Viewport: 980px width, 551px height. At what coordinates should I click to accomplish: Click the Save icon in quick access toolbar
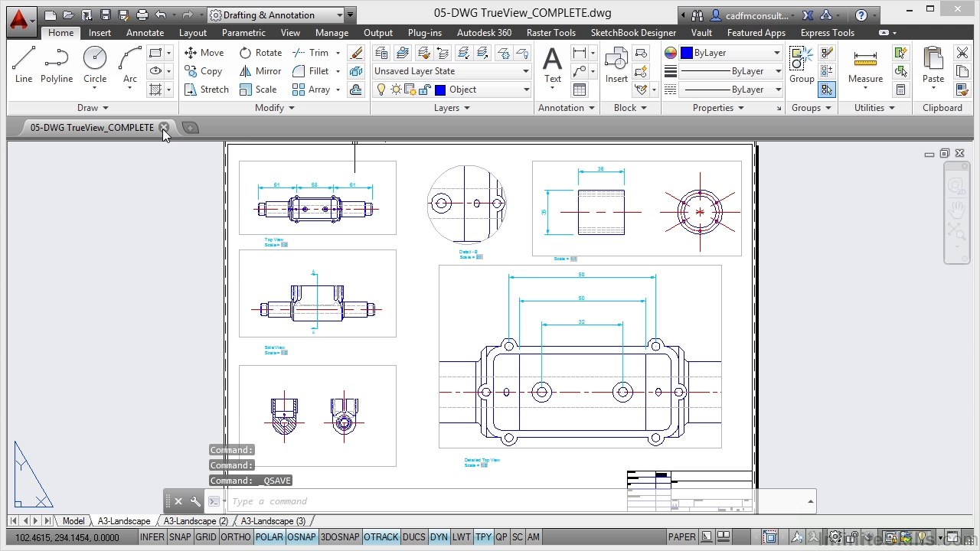point(106,15)
